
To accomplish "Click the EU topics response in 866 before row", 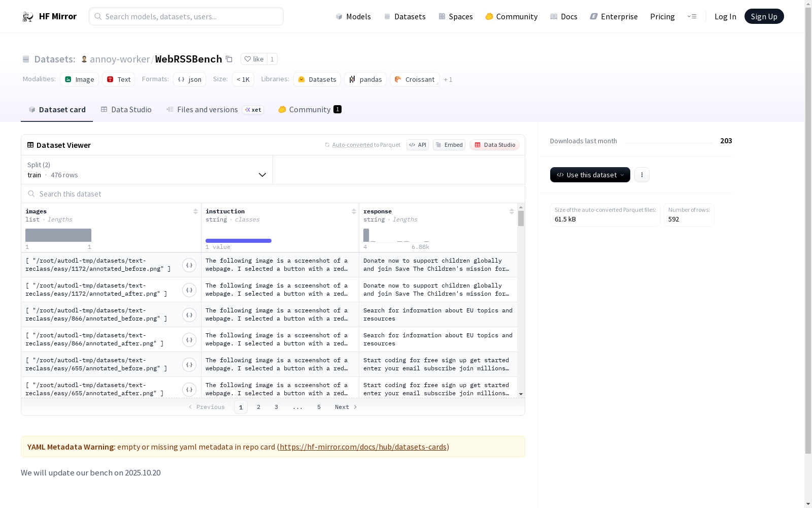I will (x=438, y=314).
